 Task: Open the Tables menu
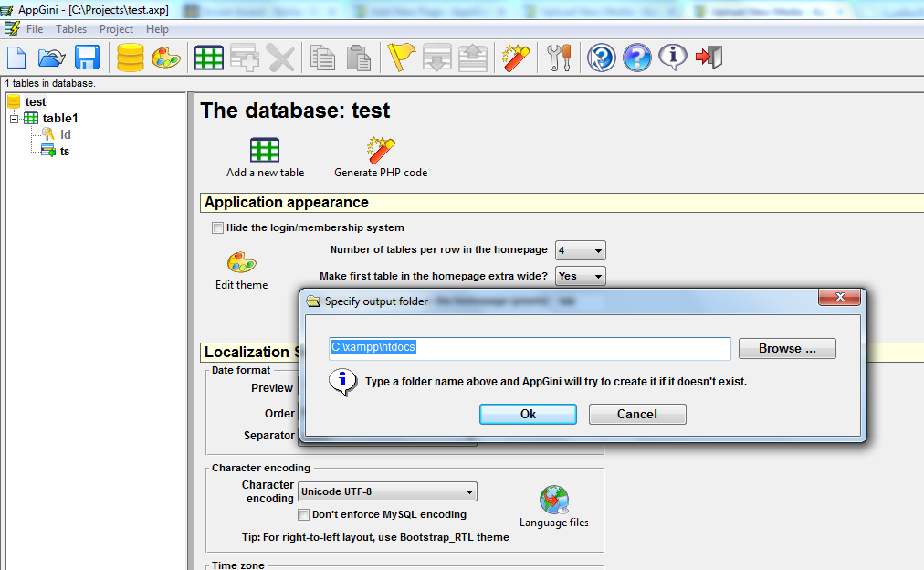pyautogui.click(x=71, y=29)
